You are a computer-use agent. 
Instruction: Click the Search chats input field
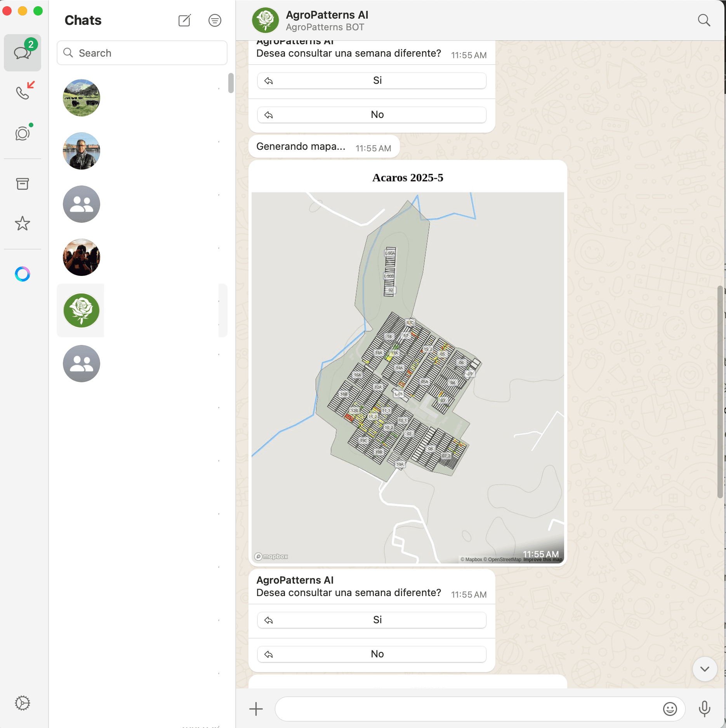(x=142, y=53)
